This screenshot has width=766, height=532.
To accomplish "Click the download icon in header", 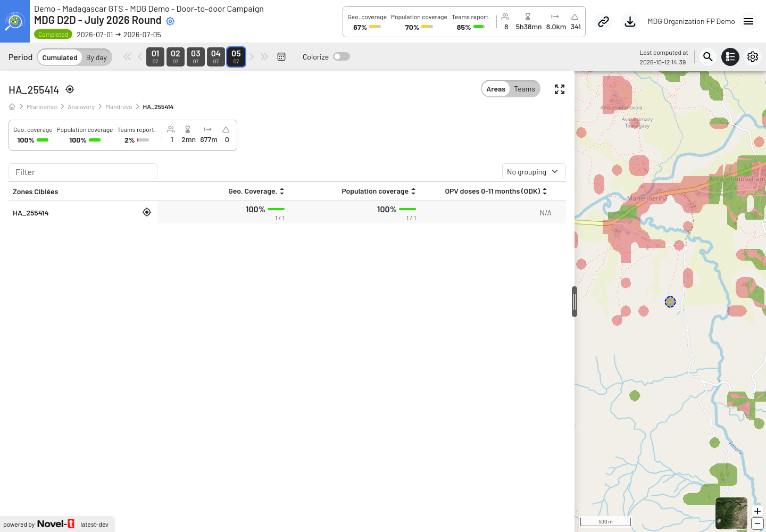I will (x=630, y=22).
